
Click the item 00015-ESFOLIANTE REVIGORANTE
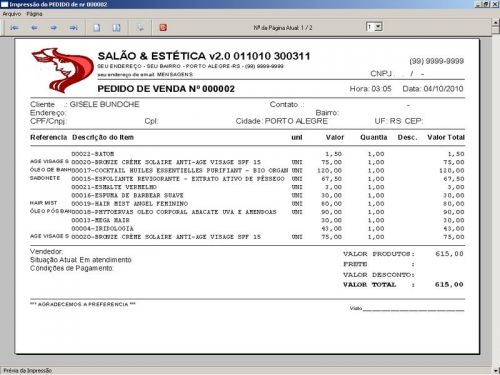[x=178, y=179]
